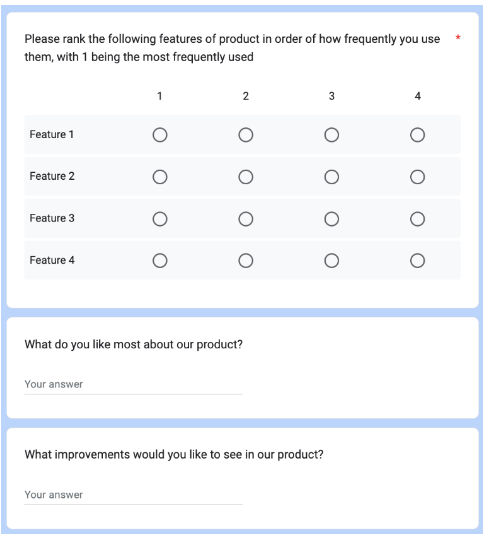Rank Feature 1 as 1
The height and width of the screenshot is (540, 490).
[161, 136]
